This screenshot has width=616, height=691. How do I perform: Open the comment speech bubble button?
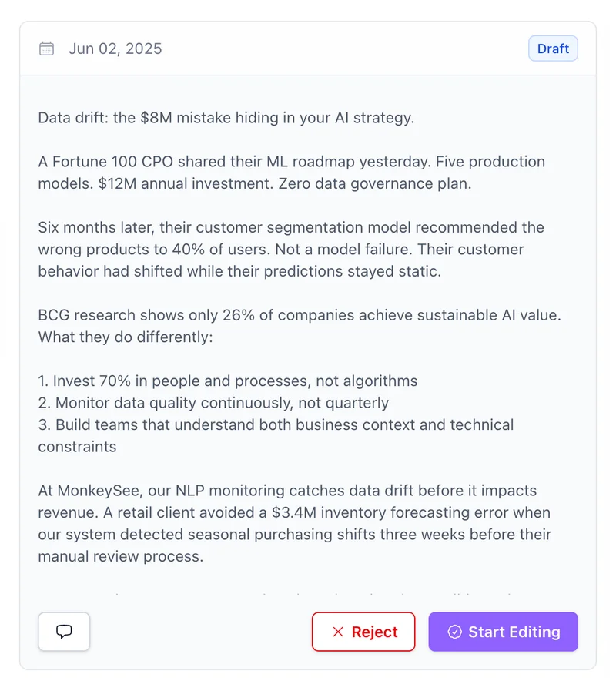coord(64,631)
